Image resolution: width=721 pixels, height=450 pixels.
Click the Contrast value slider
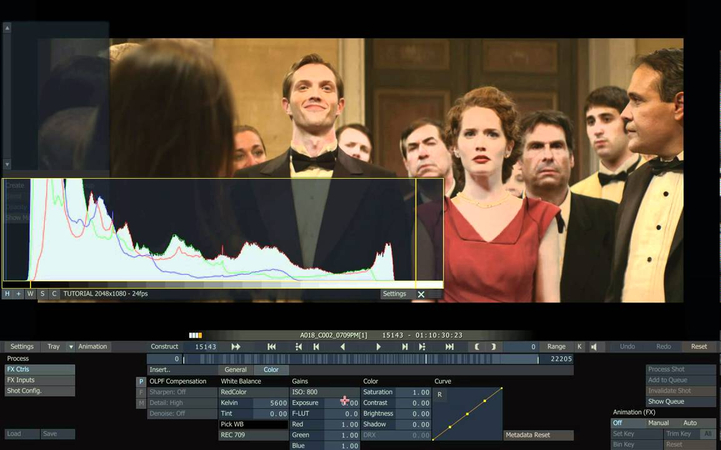[414, 403]
